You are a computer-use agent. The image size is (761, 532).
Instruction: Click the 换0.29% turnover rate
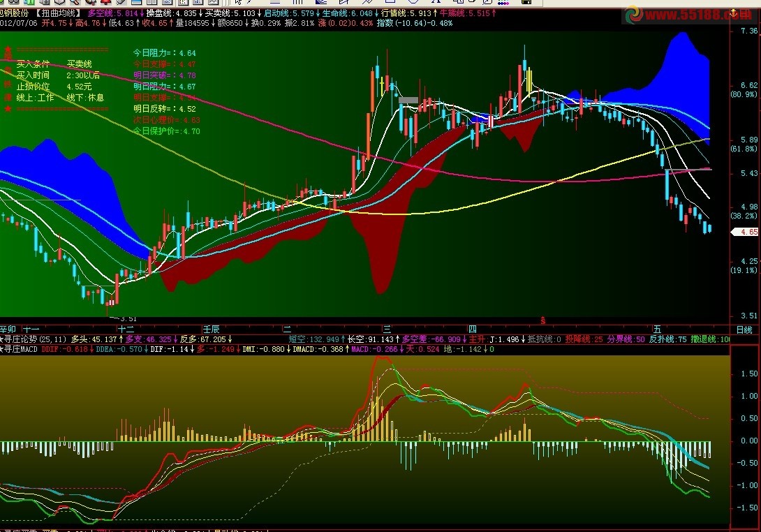click(266, 23)
